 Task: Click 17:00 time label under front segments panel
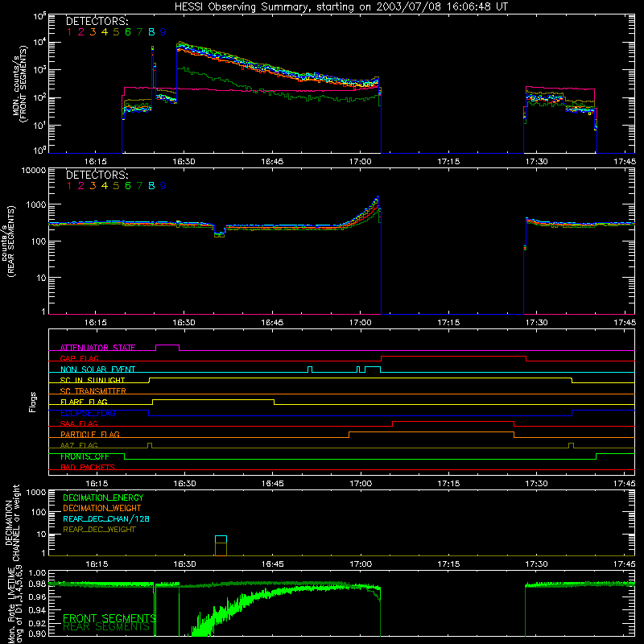[360, 162]
